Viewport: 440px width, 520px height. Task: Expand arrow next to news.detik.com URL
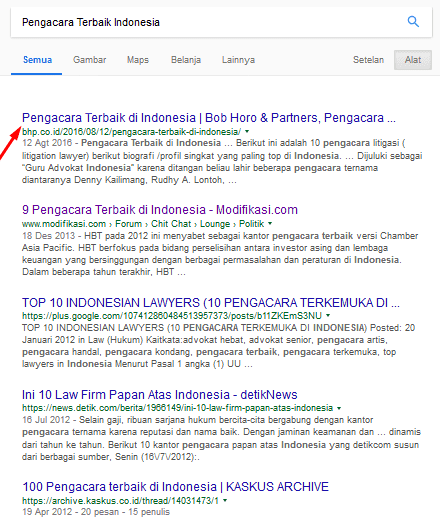(339, 408)
